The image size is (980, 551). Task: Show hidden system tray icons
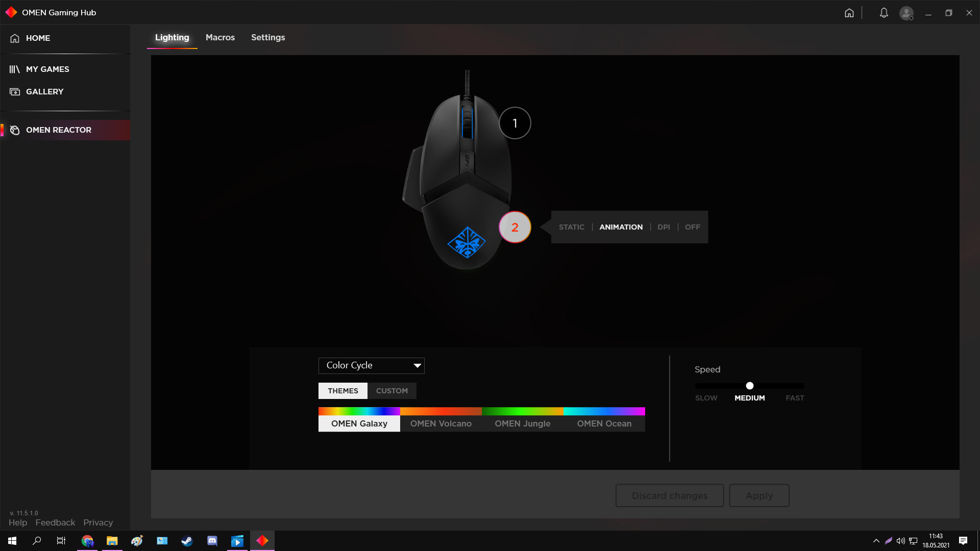tap(876, 541)
